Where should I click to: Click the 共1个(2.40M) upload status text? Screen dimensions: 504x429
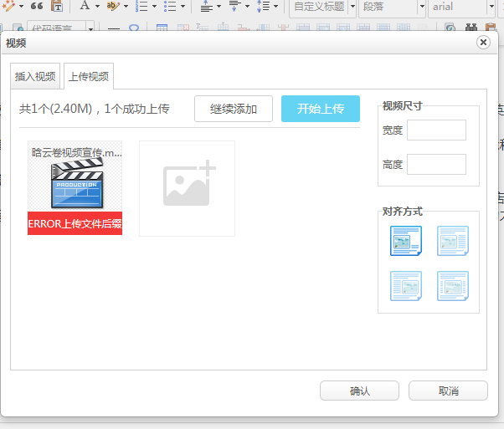94,109
